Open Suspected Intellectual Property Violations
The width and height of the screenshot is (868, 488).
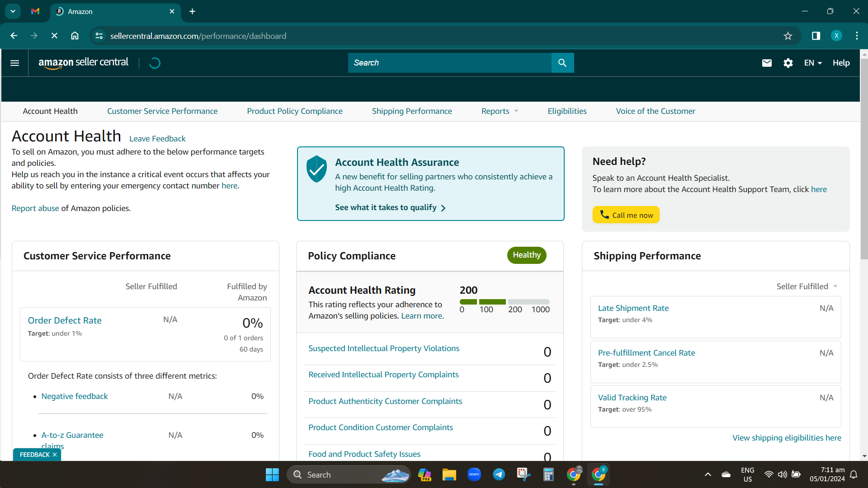(384, 348)
